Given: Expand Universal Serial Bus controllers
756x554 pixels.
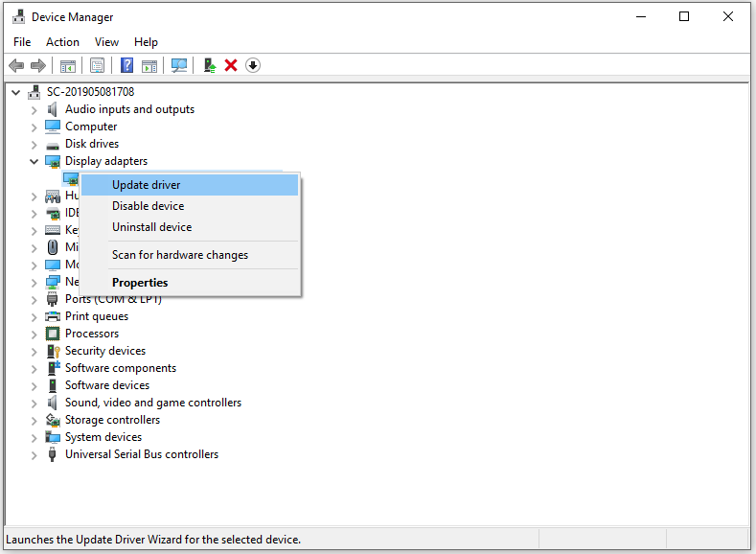Looking at the screenshot, I should point(34,455).
